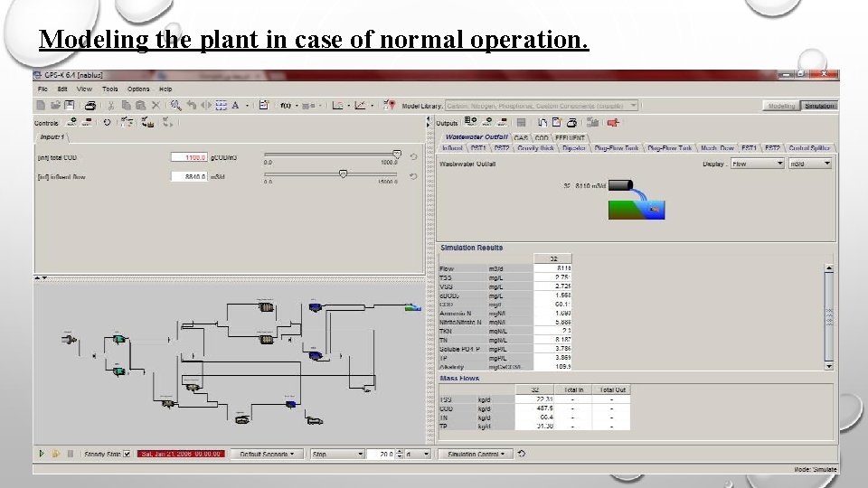Viewport: 868px width, 488px height.
Task: Click the fit-to-window grid icon
Action: [221, 105]
